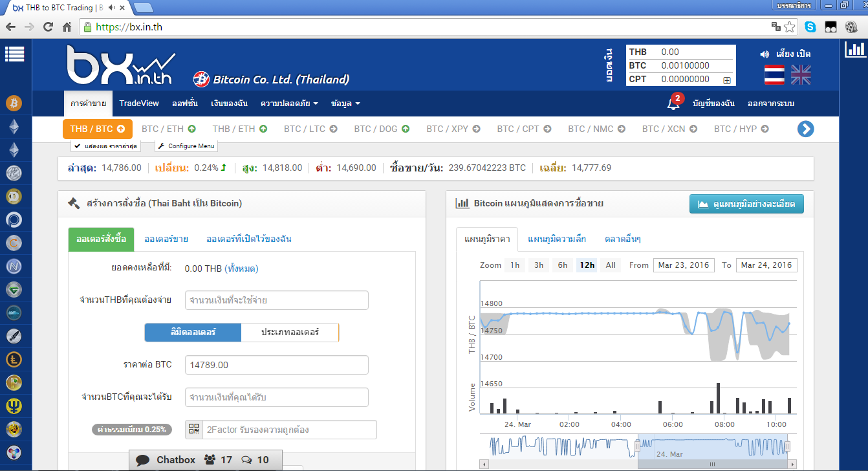Select the BTC / ETH trading pair
The height and width of the screenshot is (471, 868).
169,129
